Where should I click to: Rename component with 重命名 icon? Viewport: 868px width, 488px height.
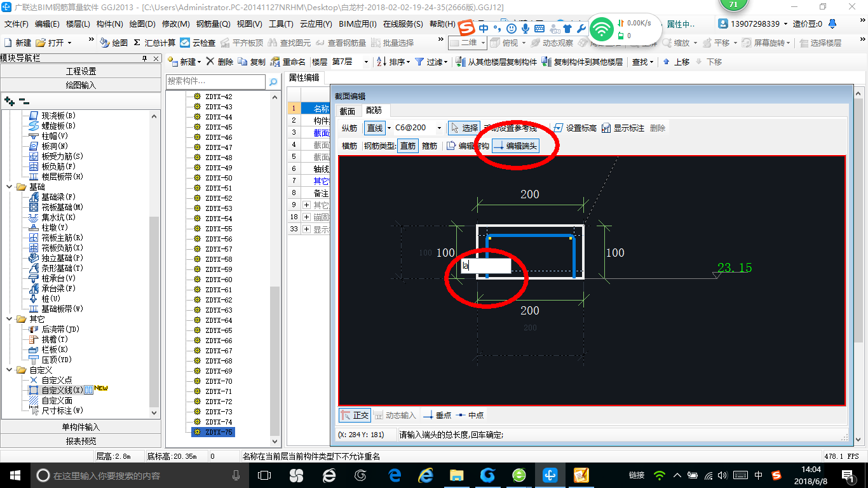click(288, 62)
